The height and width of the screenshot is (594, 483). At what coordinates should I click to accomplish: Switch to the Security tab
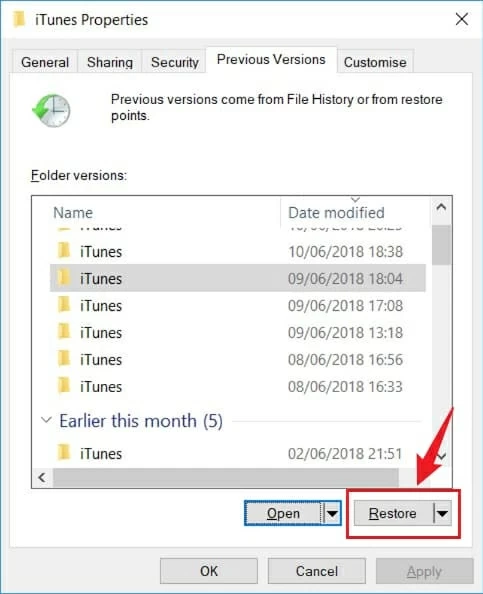pos(175,62)
